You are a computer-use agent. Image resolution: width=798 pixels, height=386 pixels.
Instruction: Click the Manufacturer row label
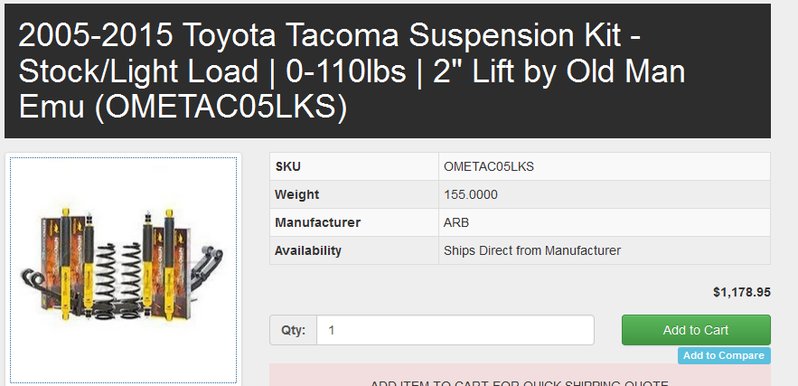318,223
